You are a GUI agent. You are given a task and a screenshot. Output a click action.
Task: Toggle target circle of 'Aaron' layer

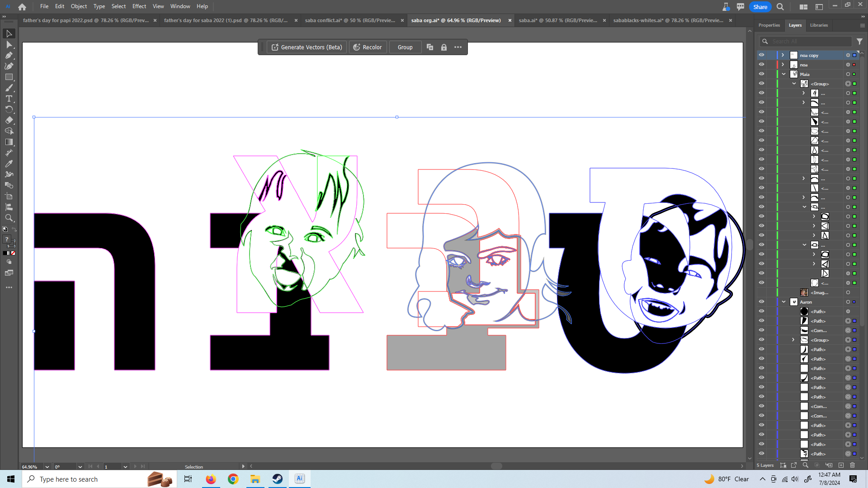[848, 302]
